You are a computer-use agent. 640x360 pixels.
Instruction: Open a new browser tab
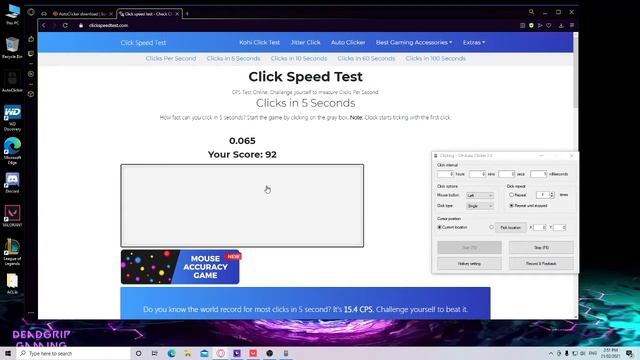coord(187,13)
